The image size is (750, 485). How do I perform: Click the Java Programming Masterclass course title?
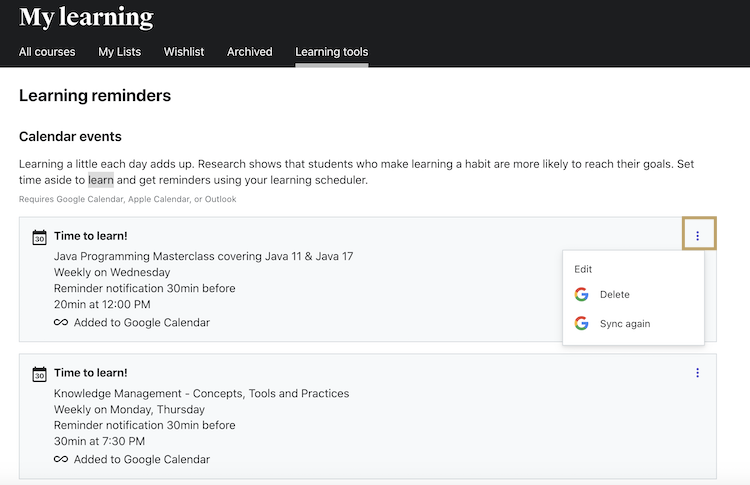[203, 256]
